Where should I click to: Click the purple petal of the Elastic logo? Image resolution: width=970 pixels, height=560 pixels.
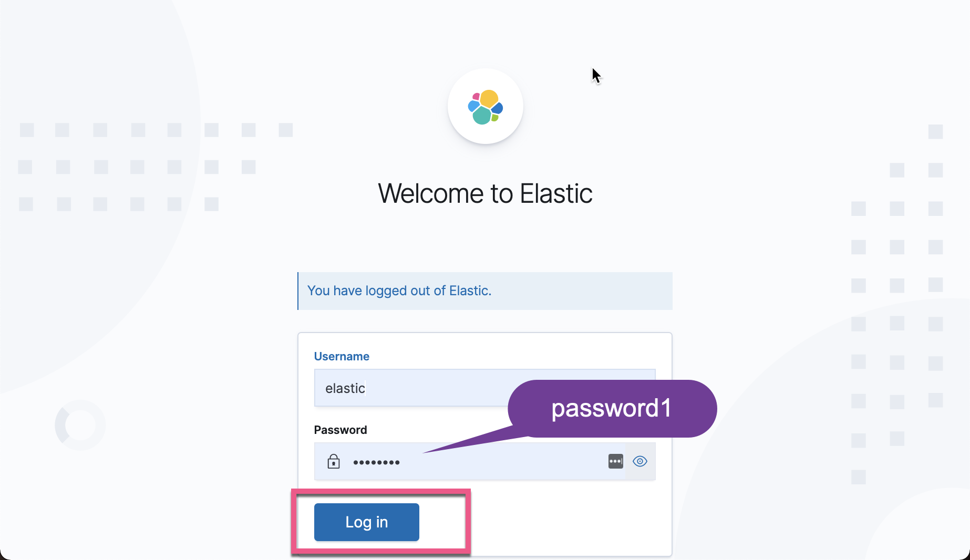tap(476, 96)
